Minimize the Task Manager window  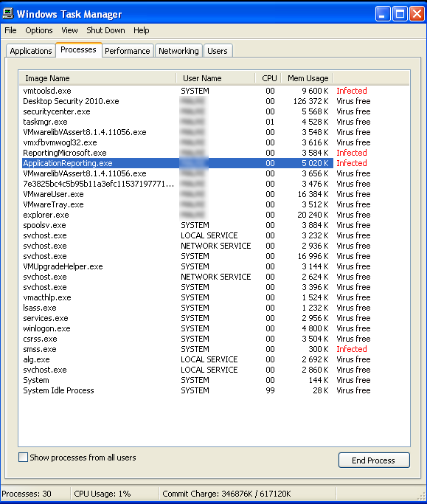pos(383,14)
